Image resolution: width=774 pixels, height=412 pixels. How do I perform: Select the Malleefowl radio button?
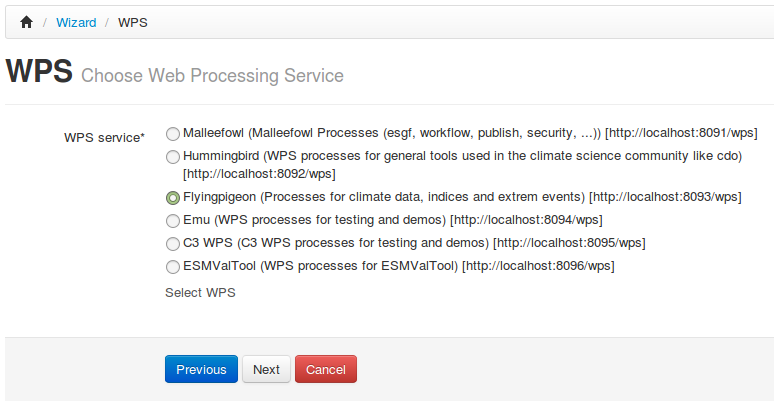pyautogui.click(x=173, y=133)
